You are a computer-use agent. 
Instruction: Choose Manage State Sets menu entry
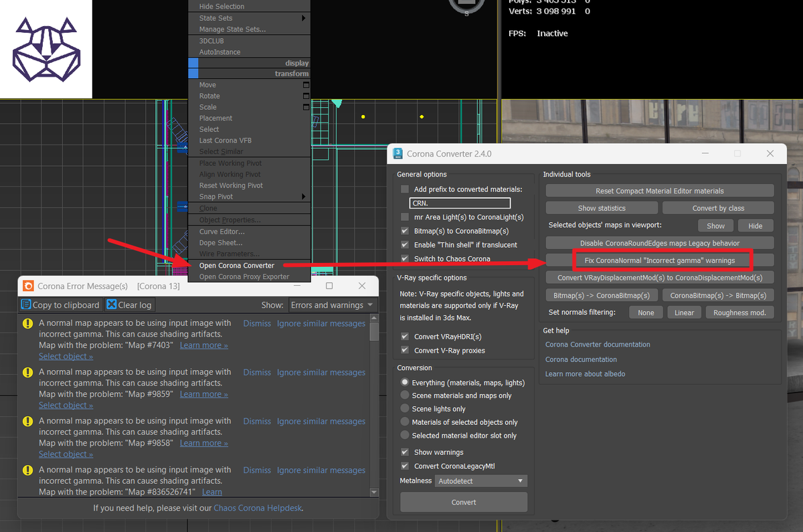[x=232, y=29]
